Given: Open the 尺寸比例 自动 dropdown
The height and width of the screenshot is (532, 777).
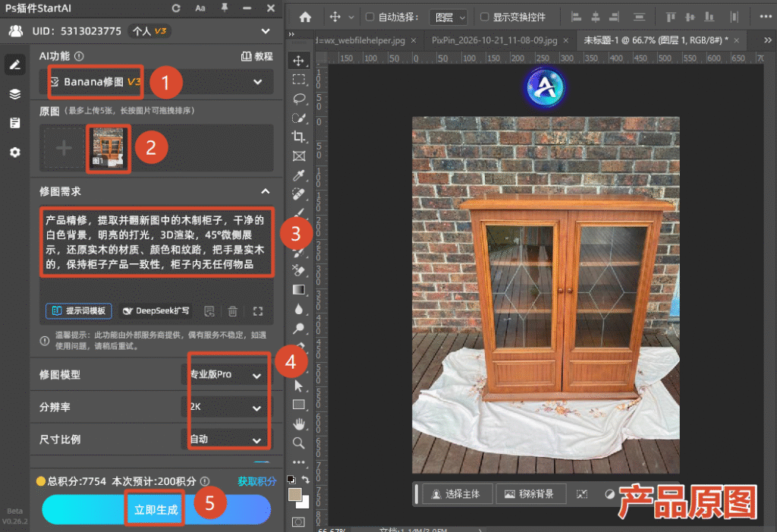Looking at the screenshot, I should [227, 439].
